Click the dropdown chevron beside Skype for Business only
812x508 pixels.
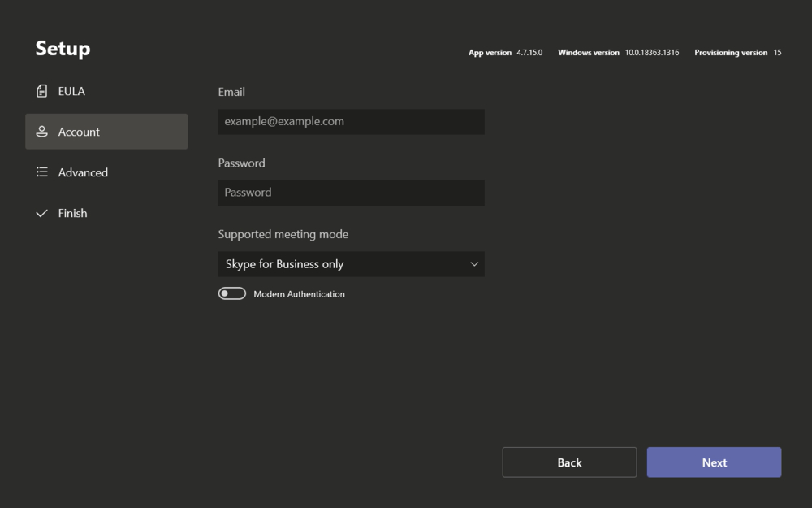pos(475,263)
